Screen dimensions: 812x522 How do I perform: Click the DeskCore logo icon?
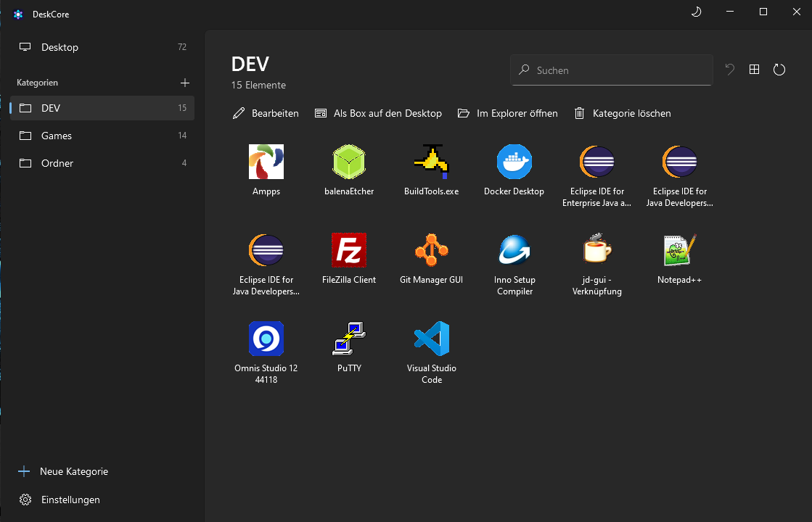coord(18,14)
